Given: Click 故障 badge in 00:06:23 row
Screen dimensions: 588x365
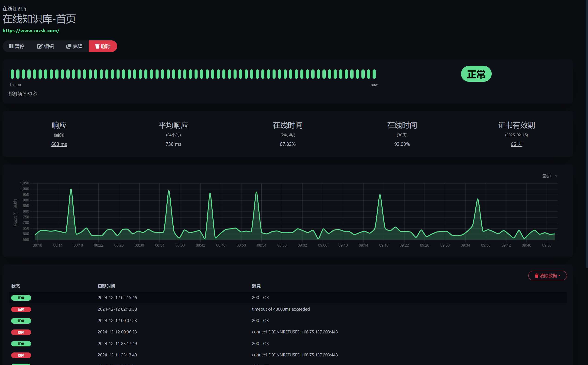Looking at the screenshot, I should (x=21, y=332).
